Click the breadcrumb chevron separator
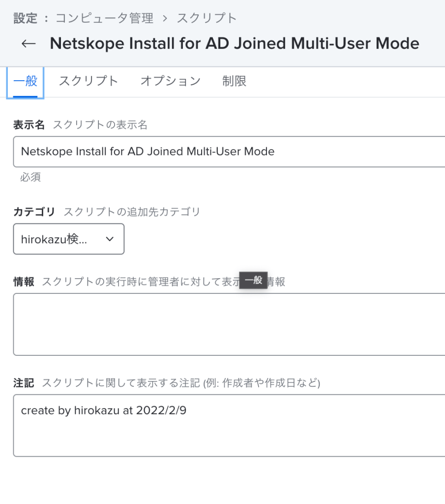Viewport: 445px width, 504px height. (165, 19)
